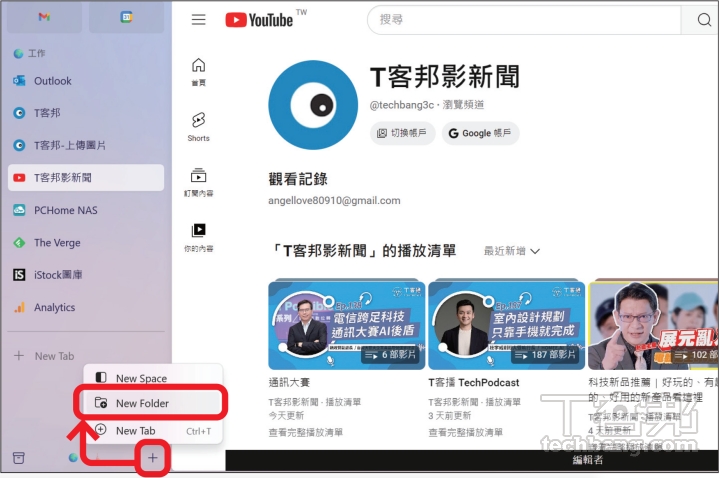Open 你的內容 library icon
Image resolution: width=720 pixels, height=478 pixels.
pyautogui.click(x=198, y=238)
